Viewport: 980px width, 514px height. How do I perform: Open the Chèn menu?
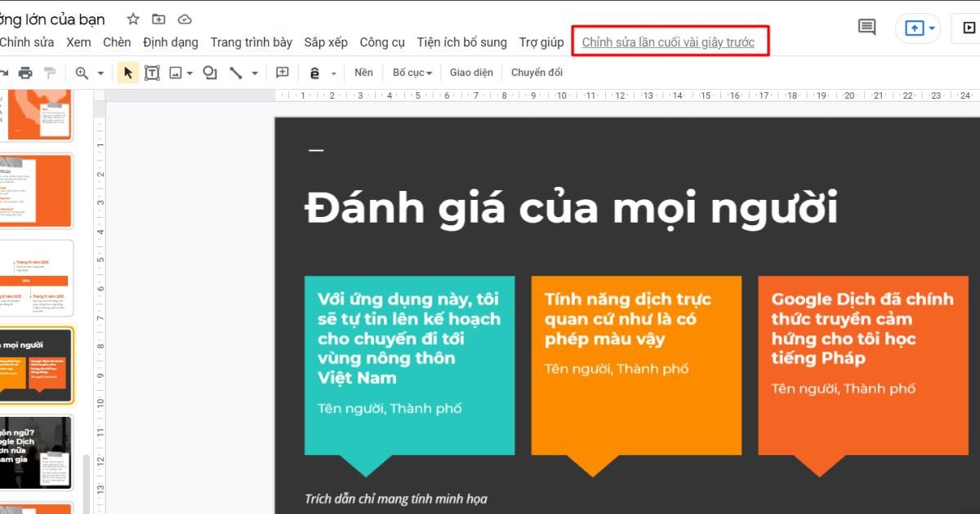pyautogui.click(x=117, y=42)
